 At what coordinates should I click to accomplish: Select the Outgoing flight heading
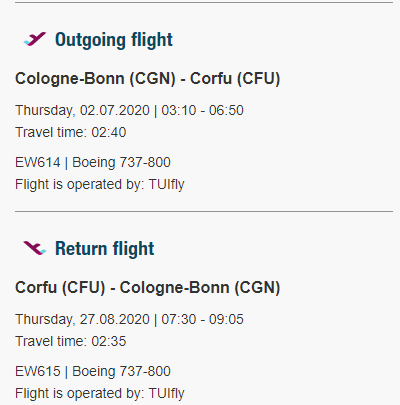point(114,40)
